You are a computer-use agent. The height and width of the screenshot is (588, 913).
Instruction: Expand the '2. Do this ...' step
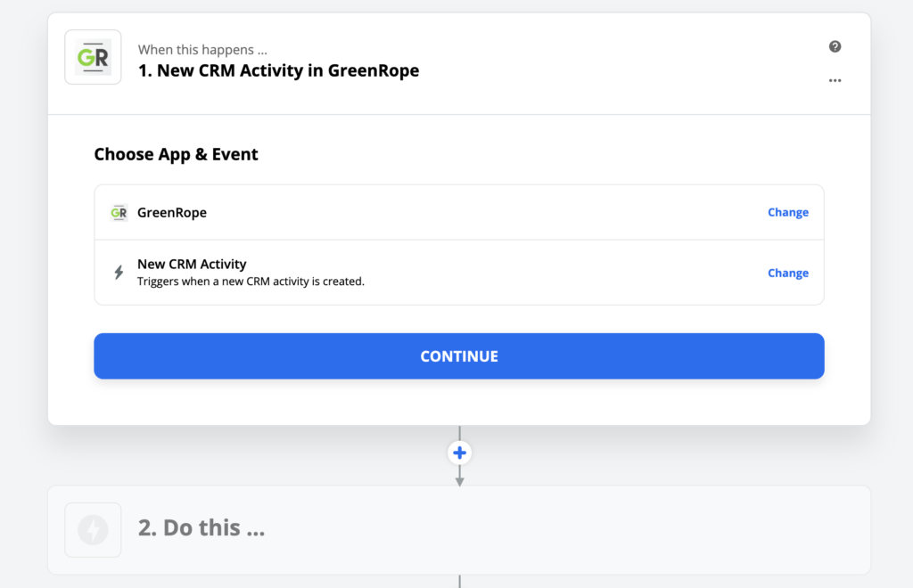[459, 530]
